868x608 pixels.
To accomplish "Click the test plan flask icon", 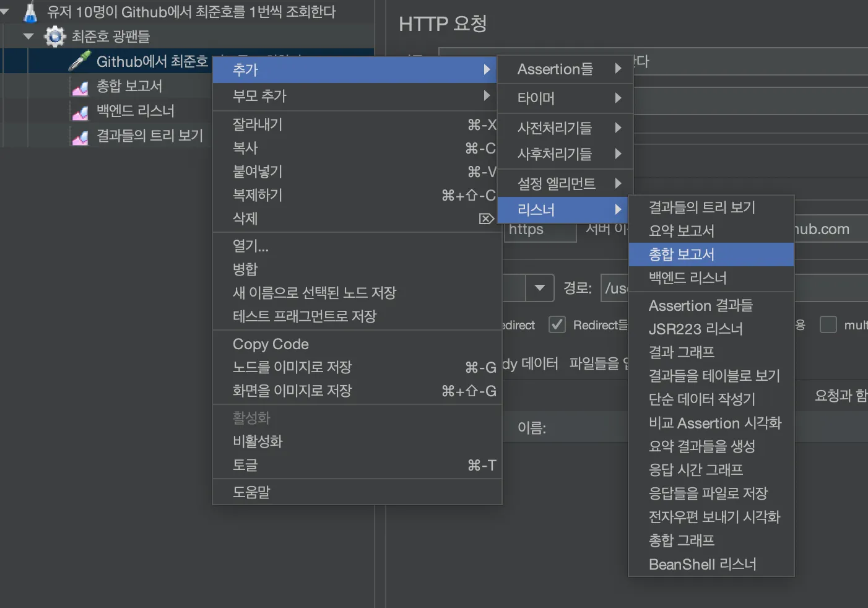I will pos(30,12).
